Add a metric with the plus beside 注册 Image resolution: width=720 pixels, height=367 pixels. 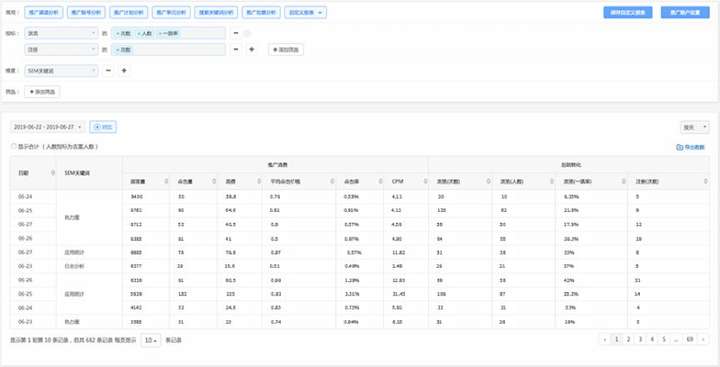click(x=251, y=49)
